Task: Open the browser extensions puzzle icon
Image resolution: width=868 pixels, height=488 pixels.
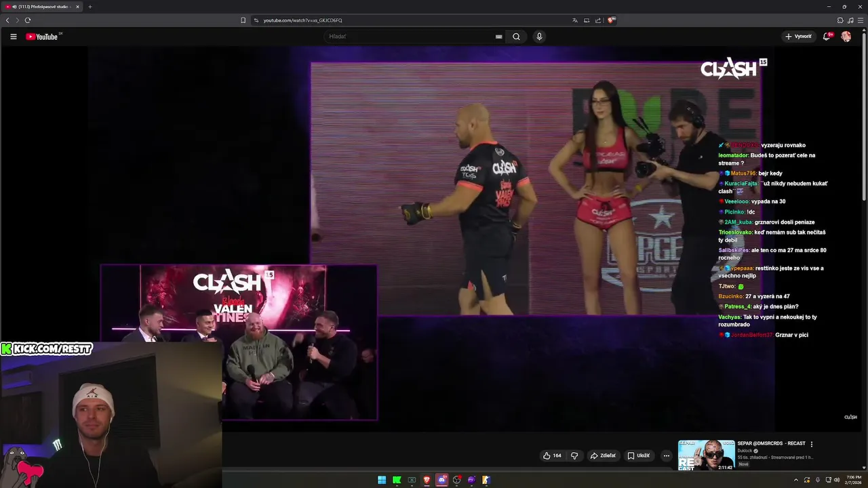Action: click(x=840, y=20)
